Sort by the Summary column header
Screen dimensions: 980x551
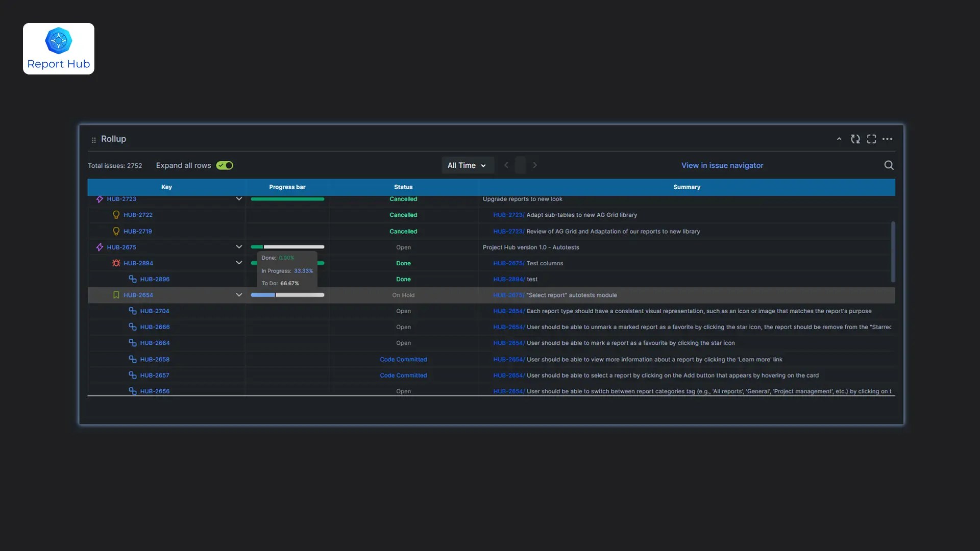click(x=687, y=187)
